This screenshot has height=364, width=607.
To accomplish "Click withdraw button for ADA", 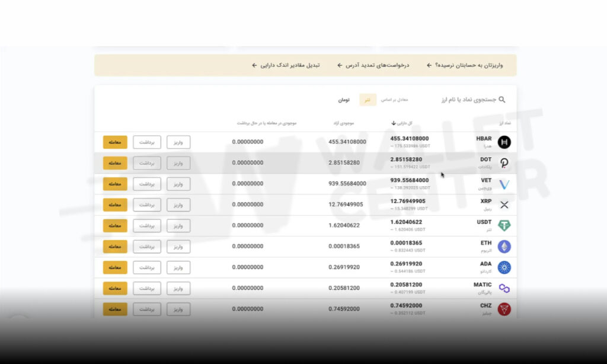I will [x=147, y=267].
